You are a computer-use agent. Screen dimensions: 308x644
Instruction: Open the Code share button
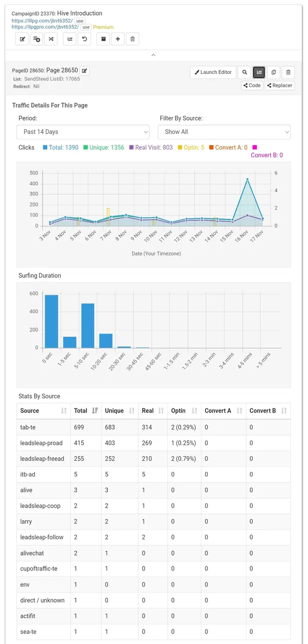252,86
